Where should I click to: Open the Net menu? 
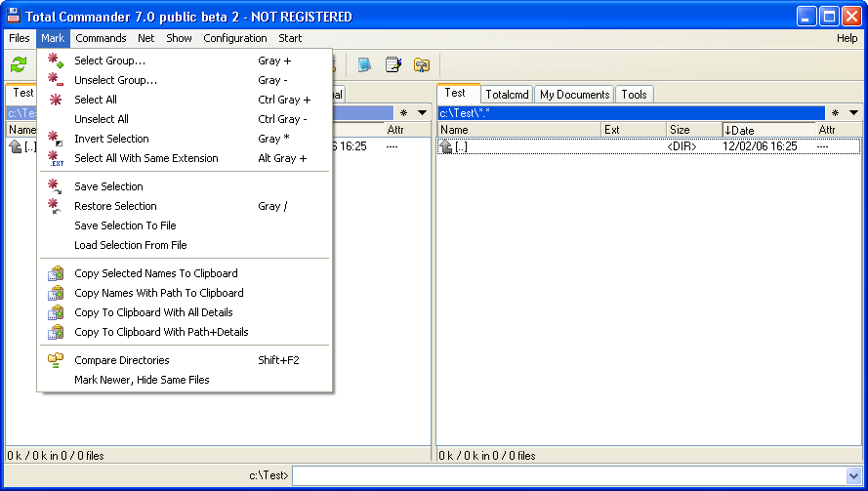pyautogui.click(x=146, y=38)
